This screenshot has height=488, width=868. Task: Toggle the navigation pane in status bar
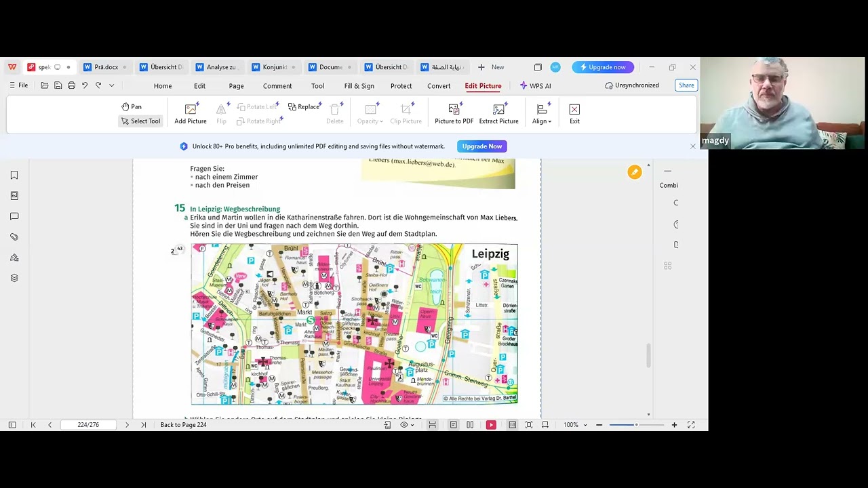[x=12, y=425]
